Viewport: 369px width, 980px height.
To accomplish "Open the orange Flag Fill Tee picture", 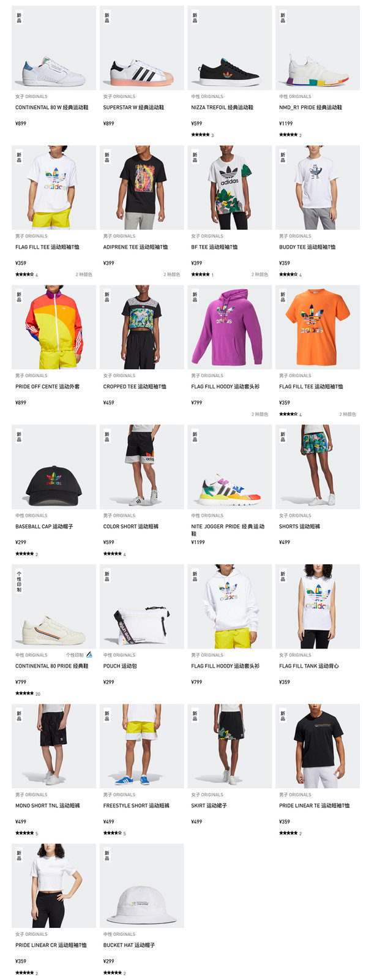I will pyautogui.click(x=318, y=328).
